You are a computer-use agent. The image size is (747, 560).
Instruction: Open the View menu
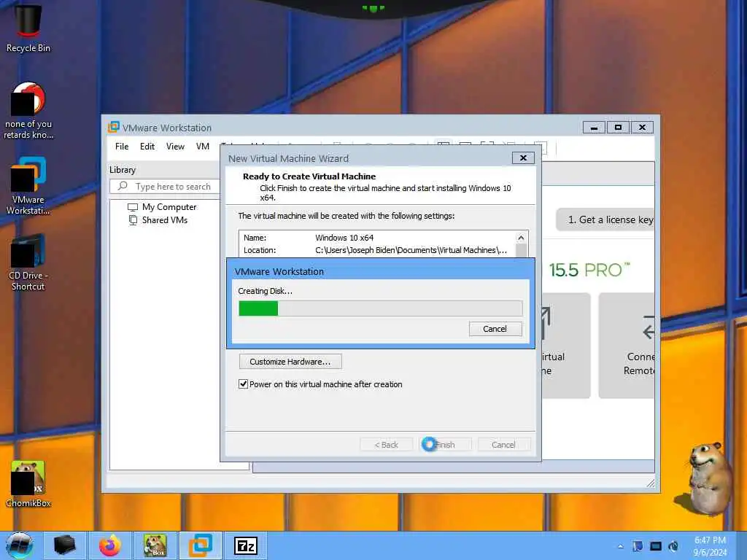click(x=175, y=147)
